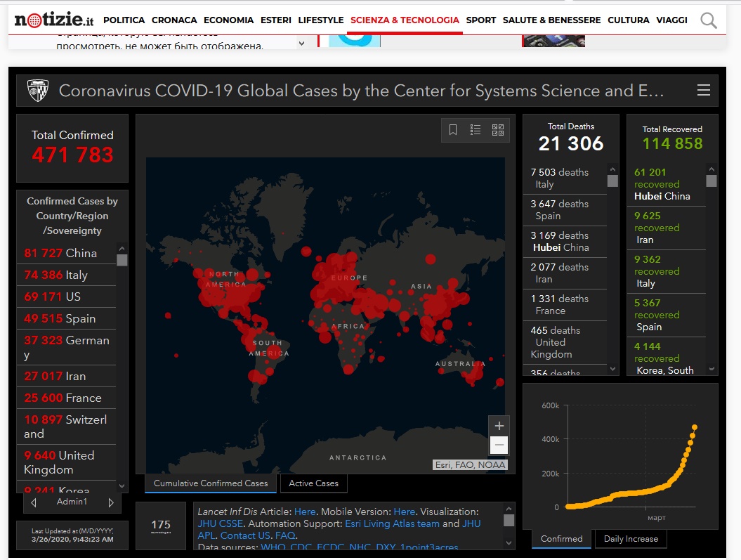741x560 pixels.
Task: Open the dashboard hamburger menu
Action: 704,90
